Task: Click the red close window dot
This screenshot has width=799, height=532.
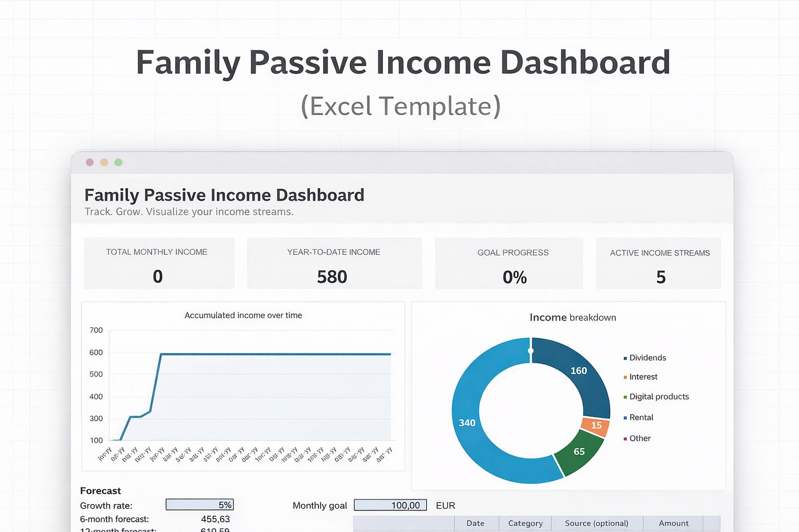Action: (x=90, y=163)
